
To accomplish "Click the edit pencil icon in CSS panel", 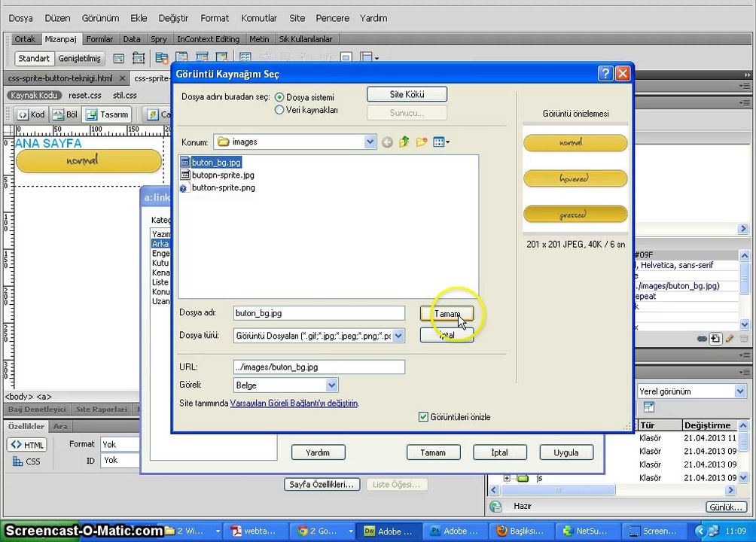I will (730, 339).
